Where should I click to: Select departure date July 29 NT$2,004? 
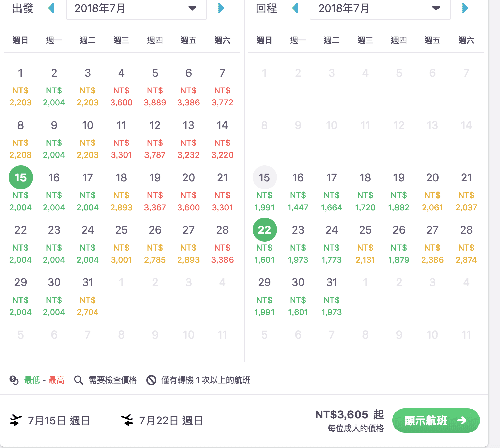click(20, 297)
